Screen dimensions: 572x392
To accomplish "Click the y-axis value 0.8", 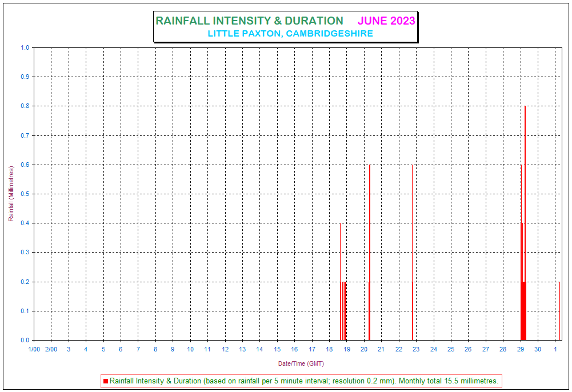I will pos(25,106).
